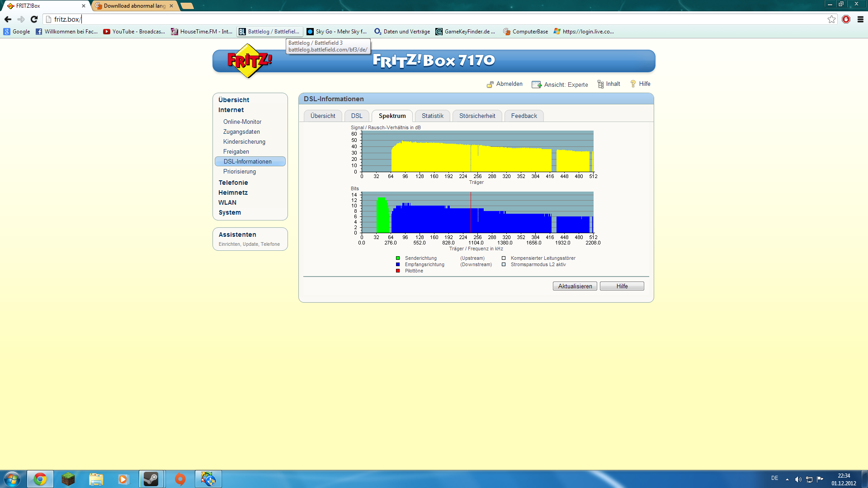The image size is (868, 488).
Task: Bookmark page with the star icon
Action: pos(831,19)
